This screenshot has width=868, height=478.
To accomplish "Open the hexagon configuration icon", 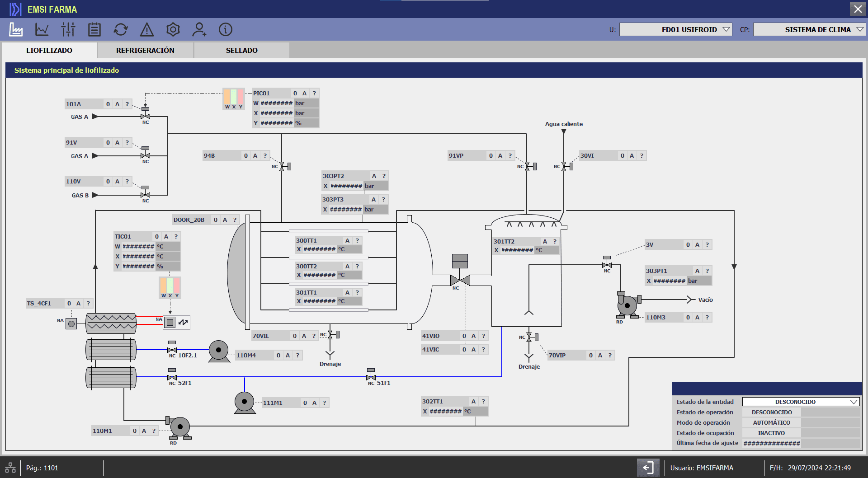I will pyautogui.click(x=173, y=30).
